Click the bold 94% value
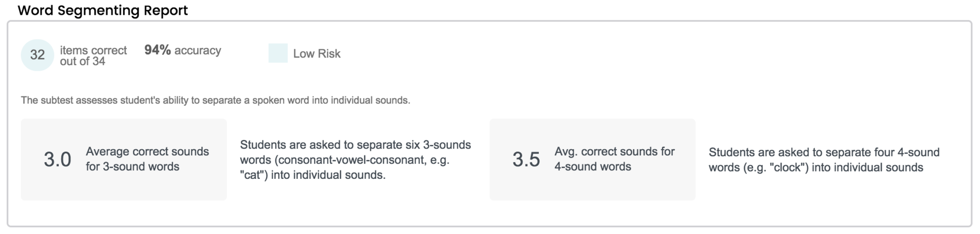 click(157, 50)
